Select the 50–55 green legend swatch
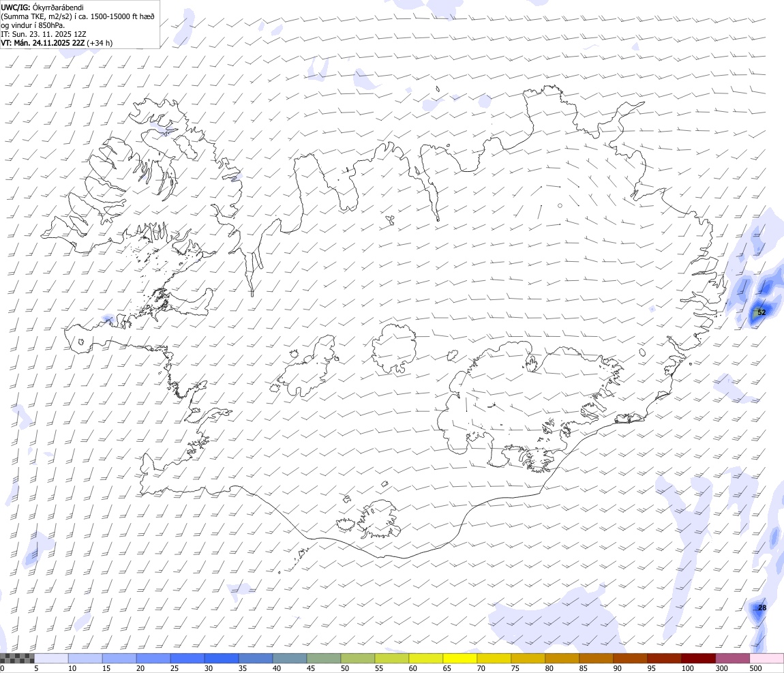Viewport: 784px width, 673px height. point(358,658)
